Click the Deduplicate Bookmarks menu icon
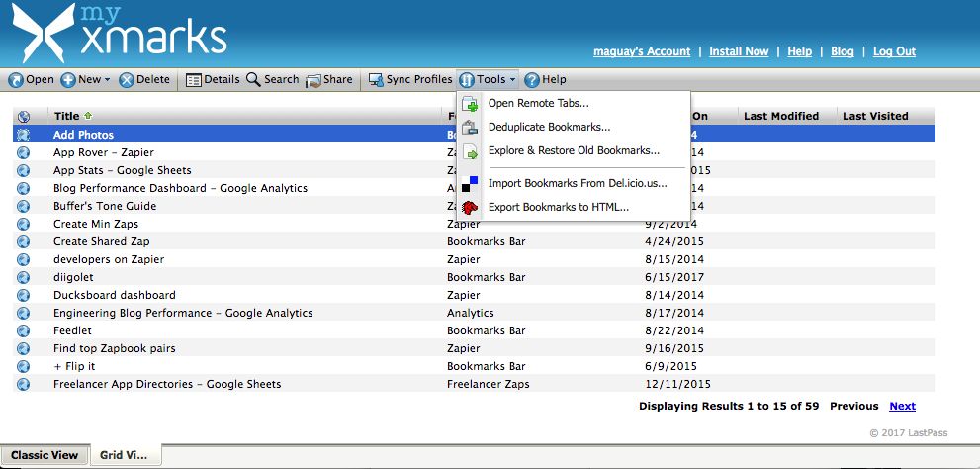The width and height of the screenshot is (980, 469). point(470,128)
